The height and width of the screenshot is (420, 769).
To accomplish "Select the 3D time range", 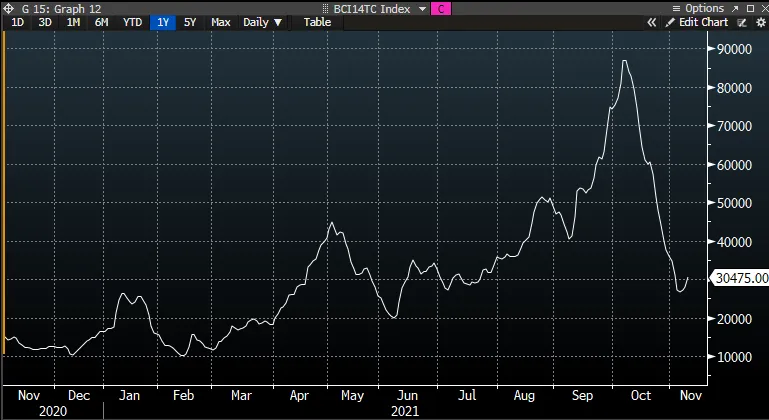I will coord(45,22).
